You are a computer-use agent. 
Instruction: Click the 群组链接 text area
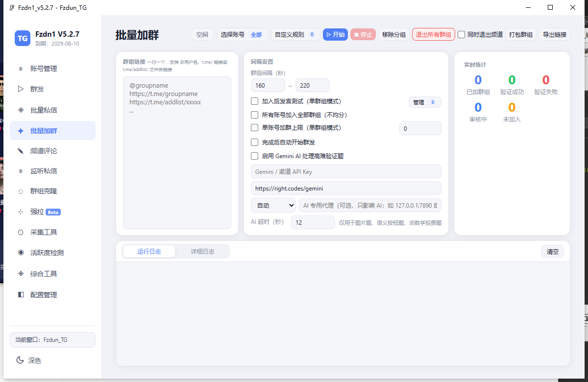177,153
